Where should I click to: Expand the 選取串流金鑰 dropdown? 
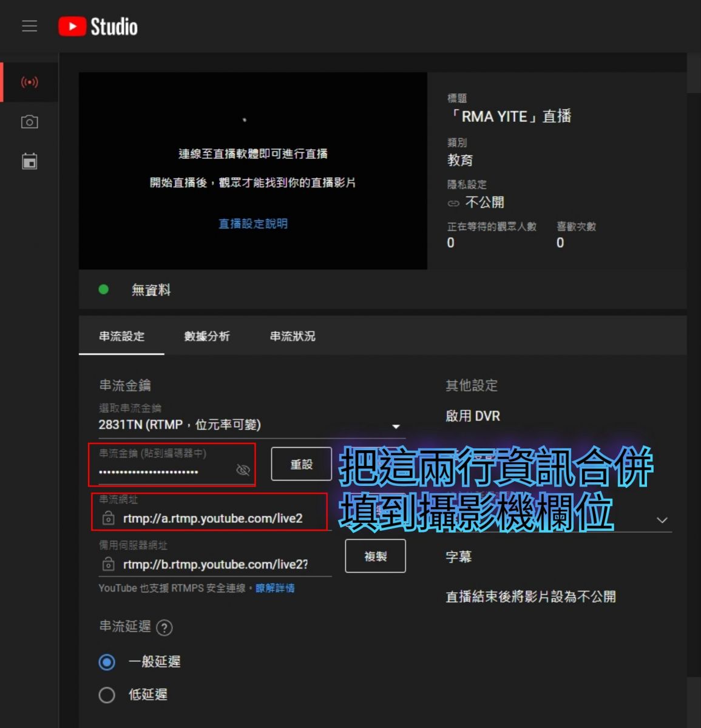[x=252, y=425]
